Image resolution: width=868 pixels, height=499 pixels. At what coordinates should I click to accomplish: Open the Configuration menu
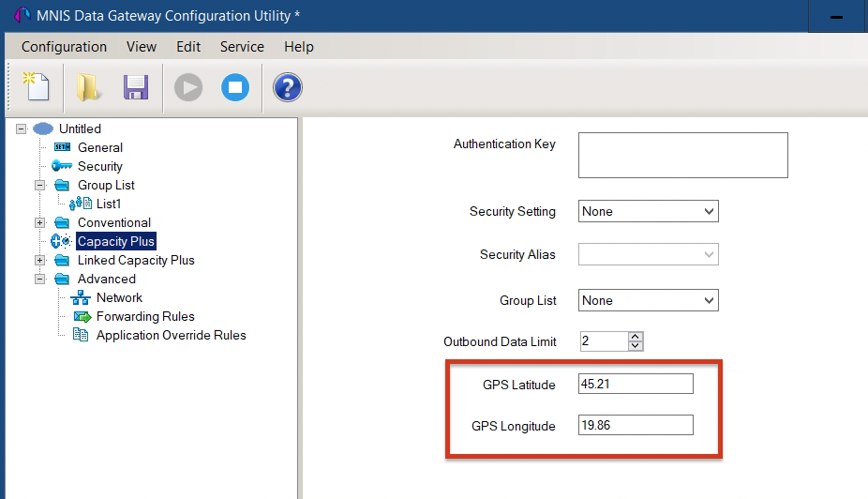(x=65, y=47)
